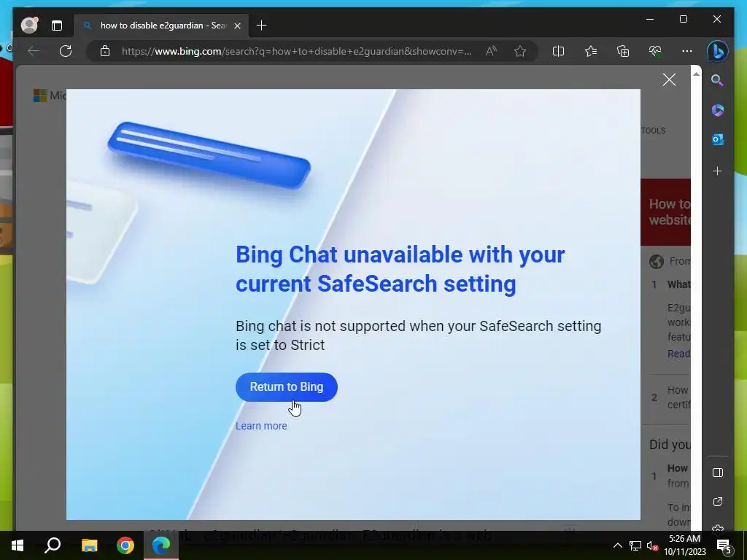Image resolution: width=747 pixels, height=560 pixels.
Task: Launch Google Chrome from the taskbar
Action: point(125,545)
